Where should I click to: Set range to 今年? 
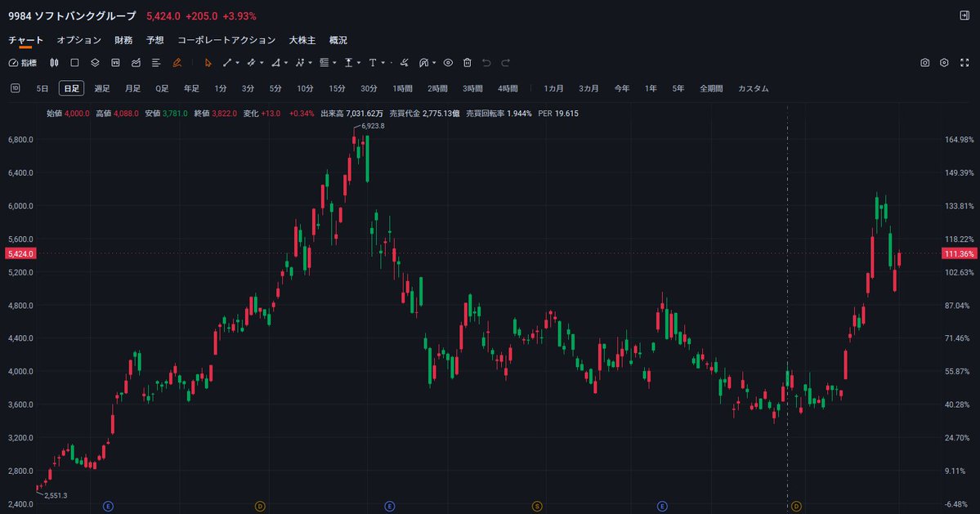point(622,89)
